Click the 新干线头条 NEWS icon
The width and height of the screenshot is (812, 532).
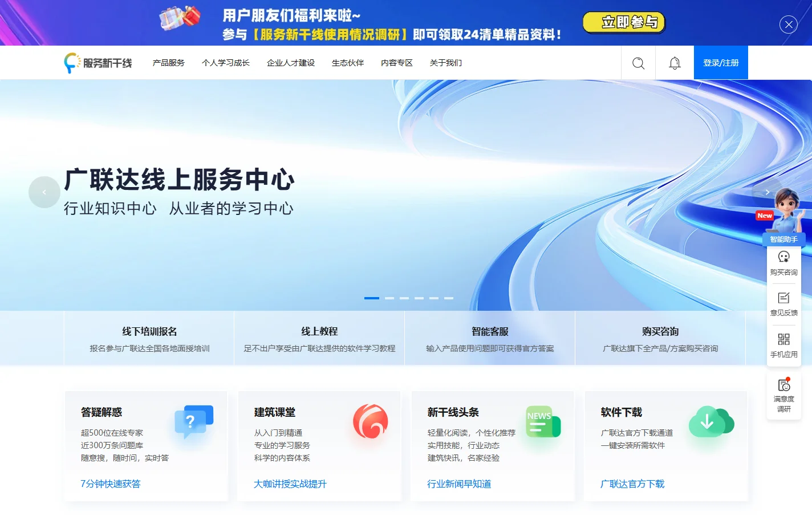tap(543, 421)
